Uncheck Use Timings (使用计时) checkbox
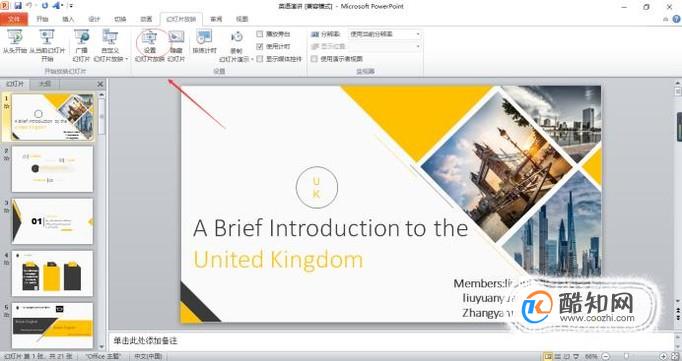 point(260,46)
